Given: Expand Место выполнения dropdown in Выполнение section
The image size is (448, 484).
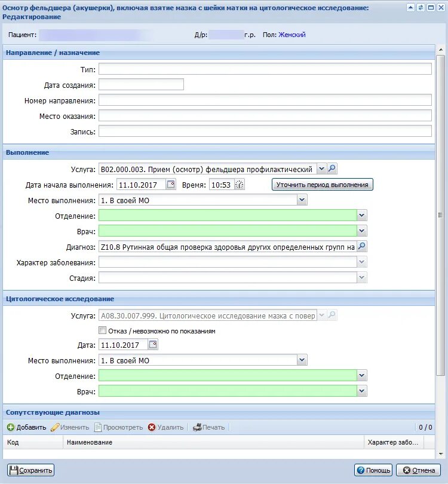Looking at the screenshot, I should pos(302,200).
